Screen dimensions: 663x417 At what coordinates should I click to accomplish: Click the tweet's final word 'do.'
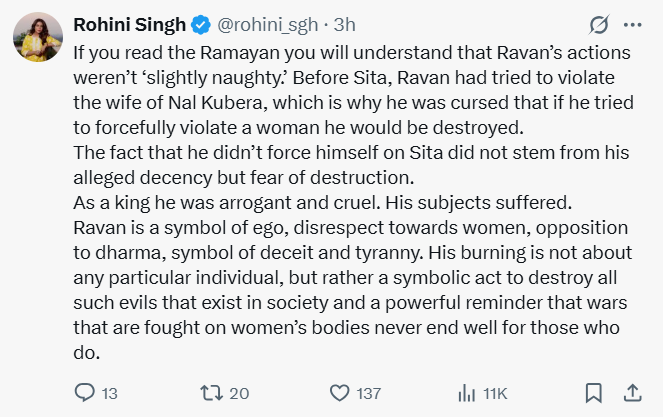tap(88, 353)
